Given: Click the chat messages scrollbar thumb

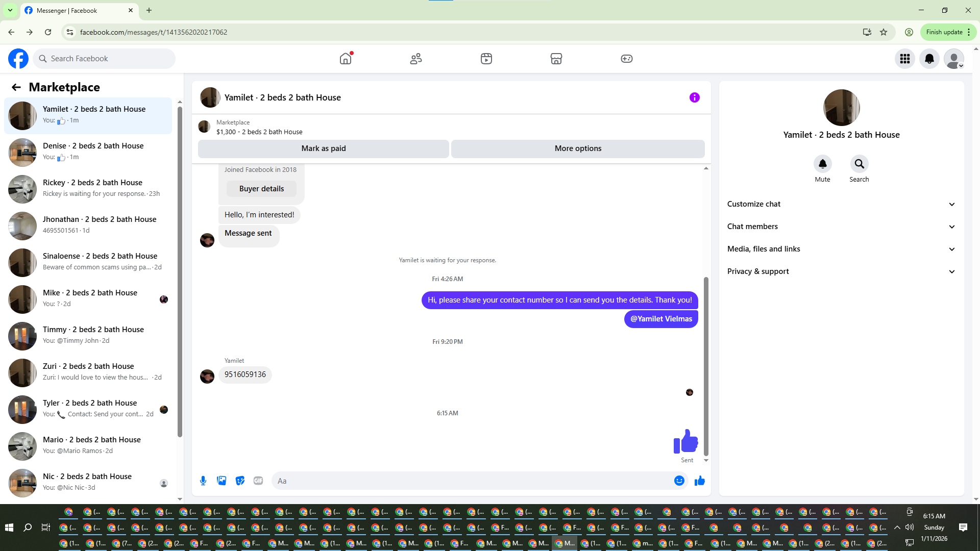Looking at the screenshot, I should pos(706,366).
